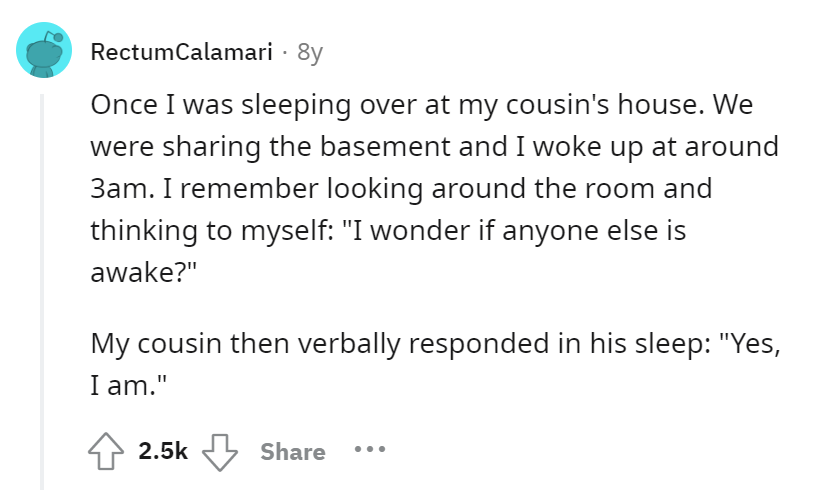Screen dimensions: 813x490
Task: Click the 8y timestamp permalink
Action: (310, 52)
